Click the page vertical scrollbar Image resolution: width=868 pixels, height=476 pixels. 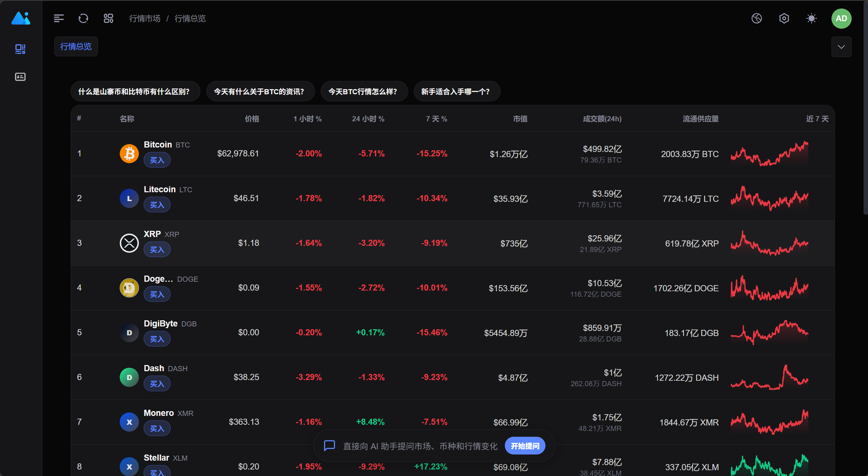click(x=865, y=108)
